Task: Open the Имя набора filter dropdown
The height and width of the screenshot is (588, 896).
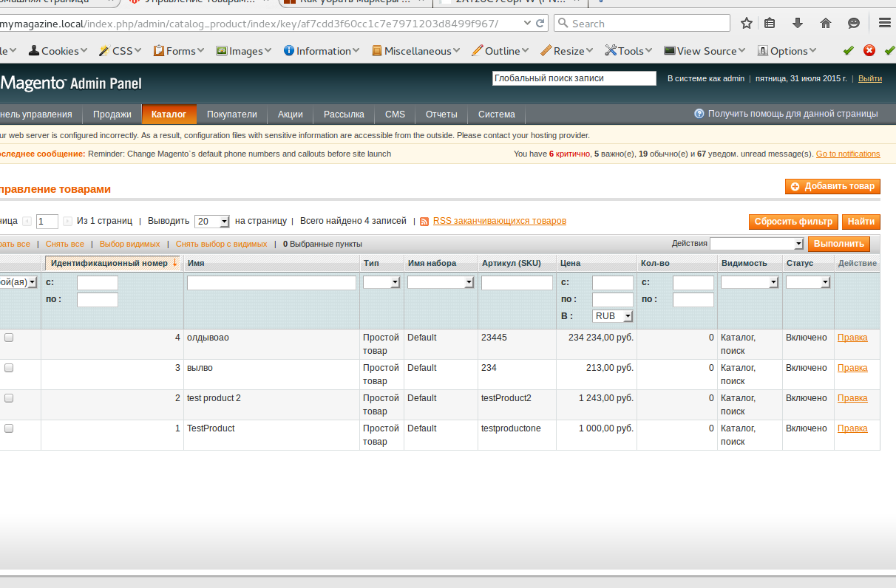Action: click(441, 282)
